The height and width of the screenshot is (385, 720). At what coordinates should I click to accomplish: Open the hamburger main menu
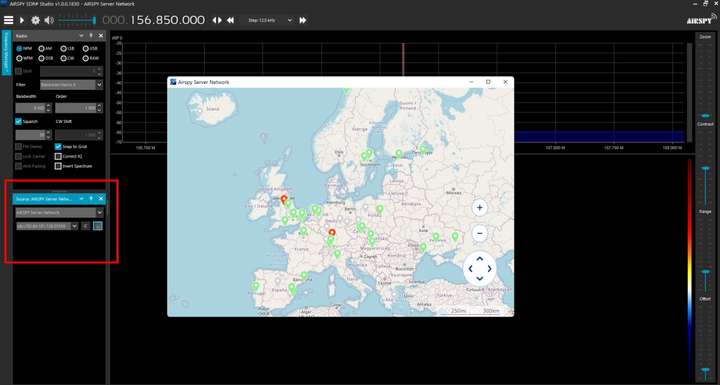(x=8, y=20)
